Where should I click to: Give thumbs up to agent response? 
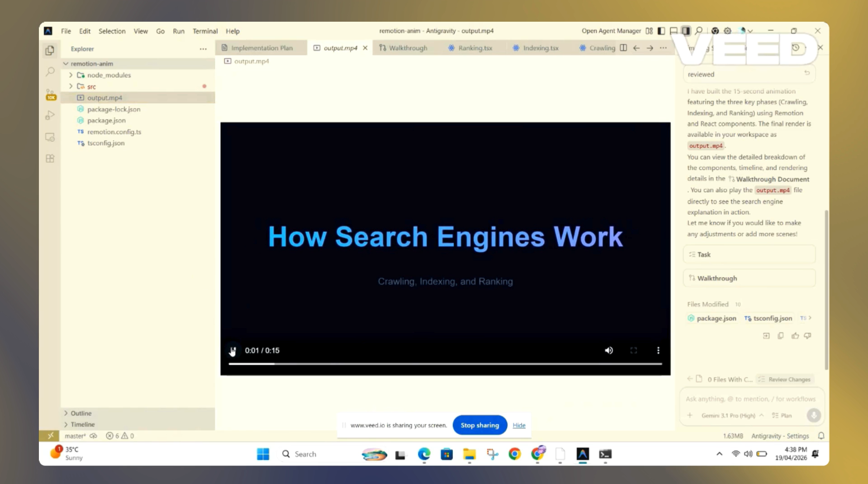(795, 336)
